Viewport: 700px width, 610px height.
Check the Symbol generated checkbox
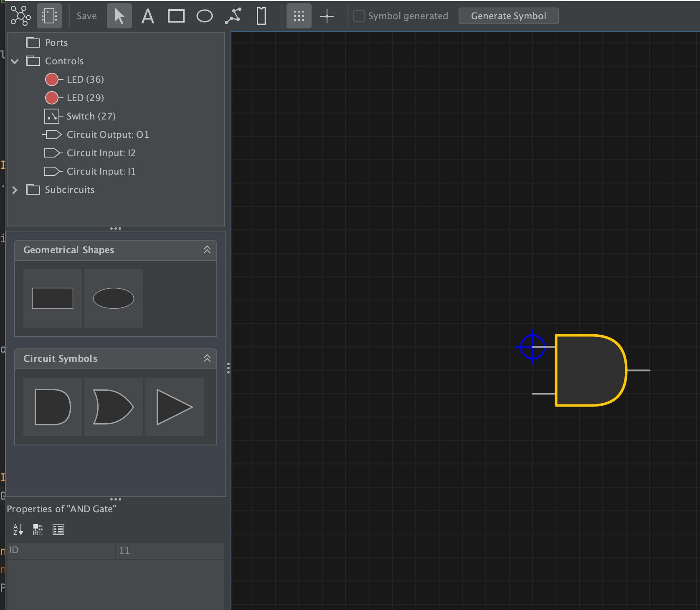(x=359, y=16)
